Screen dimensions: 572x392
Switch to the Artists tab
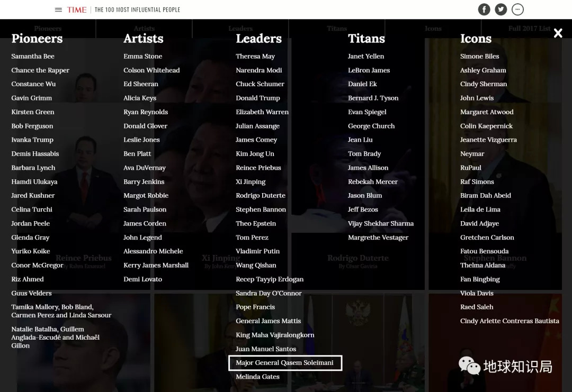144,29
